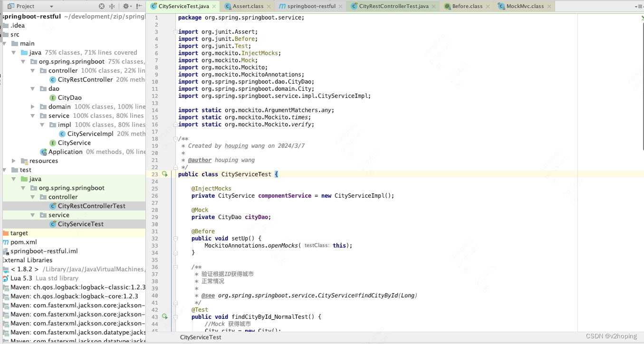
Task: Click the Lua 5.3 library icon
Action: 6,278
